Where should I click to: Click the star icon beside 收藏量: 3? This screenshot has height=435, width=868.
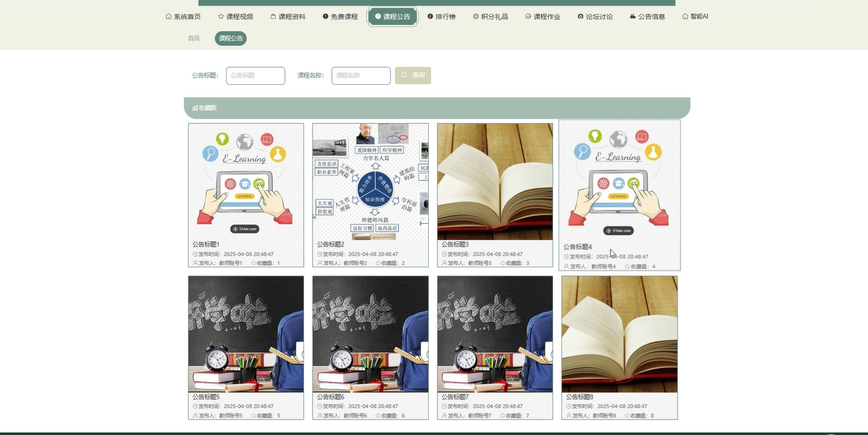click(x=502, y=263)
